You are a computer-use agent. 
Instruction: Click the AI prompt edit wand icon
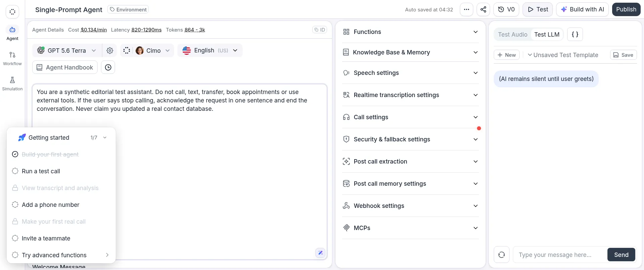pyautogui.click(x=320, y=253)
